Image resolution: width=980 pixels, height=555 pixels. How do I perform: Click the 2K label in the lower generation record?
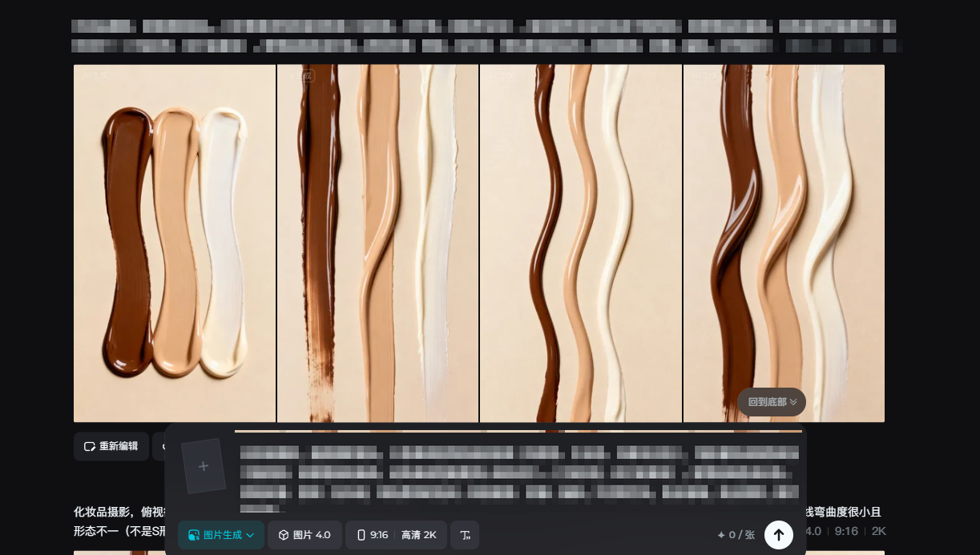(879, 531)
